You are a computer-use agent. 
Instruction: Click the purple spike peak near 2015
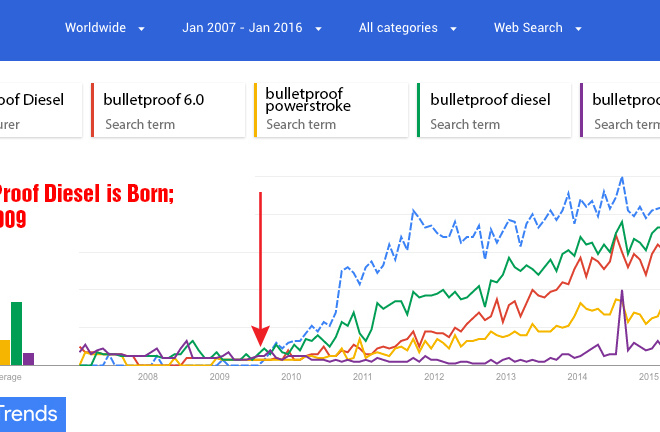coord(622,292)
